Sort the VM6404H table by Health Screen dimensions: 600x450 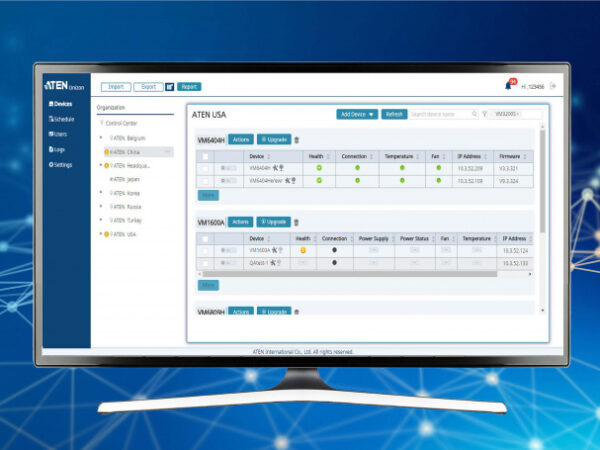(328, 157)
